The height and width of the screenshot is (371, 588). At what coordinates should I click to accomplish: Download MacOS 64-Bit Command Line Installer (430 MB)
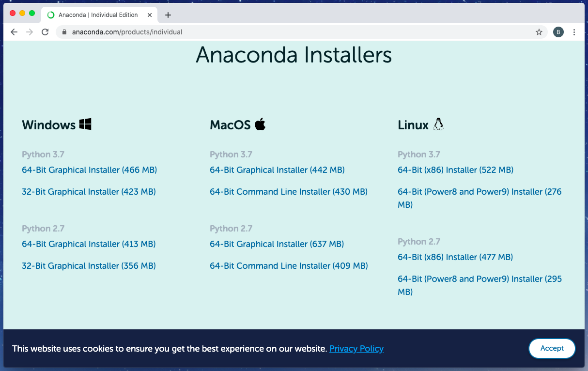pyautogui.click(x=289, y=192)
